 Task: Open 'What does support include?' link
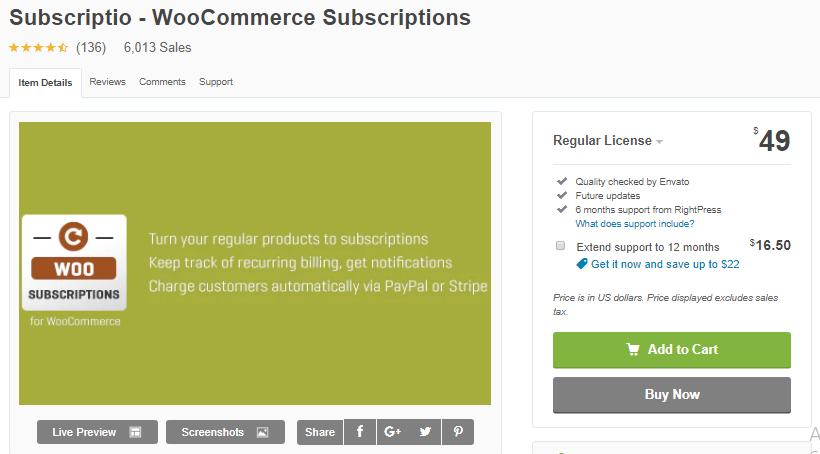[x=635, y=224]
